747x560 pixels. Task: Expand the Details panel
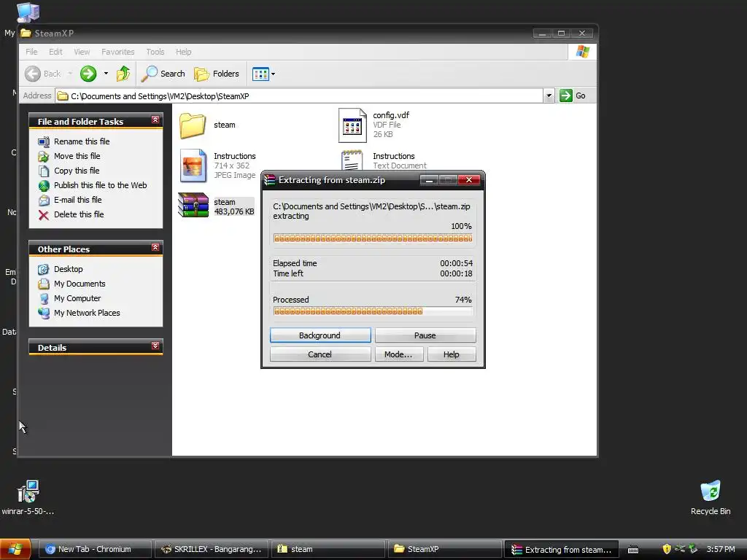(x=155, y=346)
